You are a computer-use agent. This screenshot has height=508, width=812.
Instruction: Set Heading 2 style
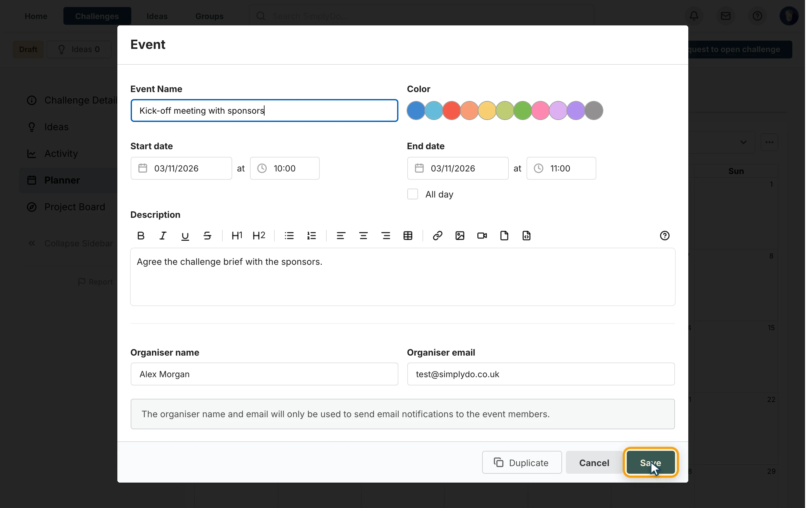point(259,236)
